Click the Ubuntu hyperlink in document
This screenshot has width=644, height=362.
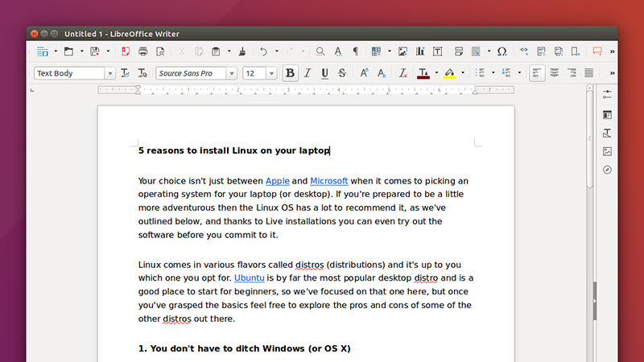coord(249,278)
